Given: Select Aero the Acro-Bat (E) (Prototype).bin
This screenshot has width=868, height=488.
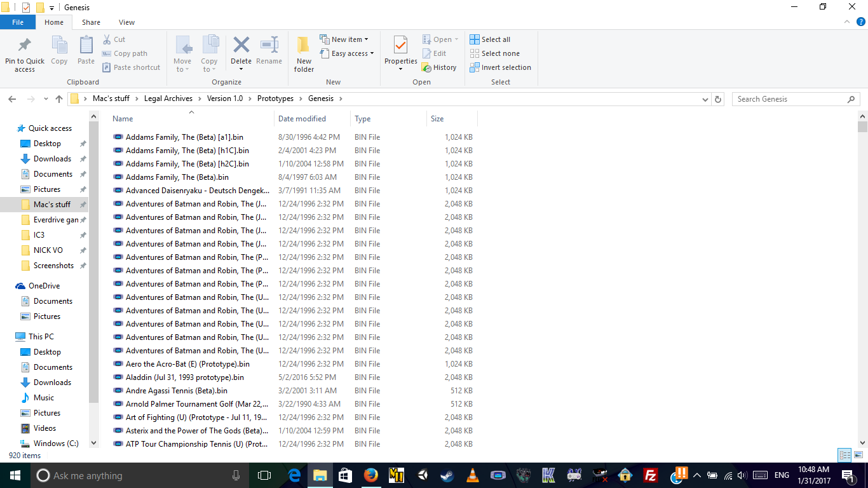Looking at the screenshot, I should tap(187, 364).
